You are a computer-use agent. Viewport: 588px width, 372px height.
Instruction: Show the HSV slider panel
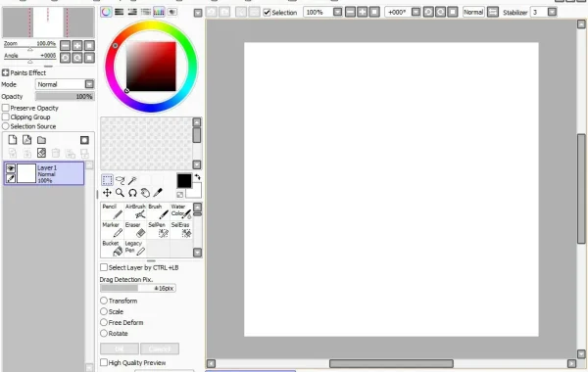tap(132, 12)
